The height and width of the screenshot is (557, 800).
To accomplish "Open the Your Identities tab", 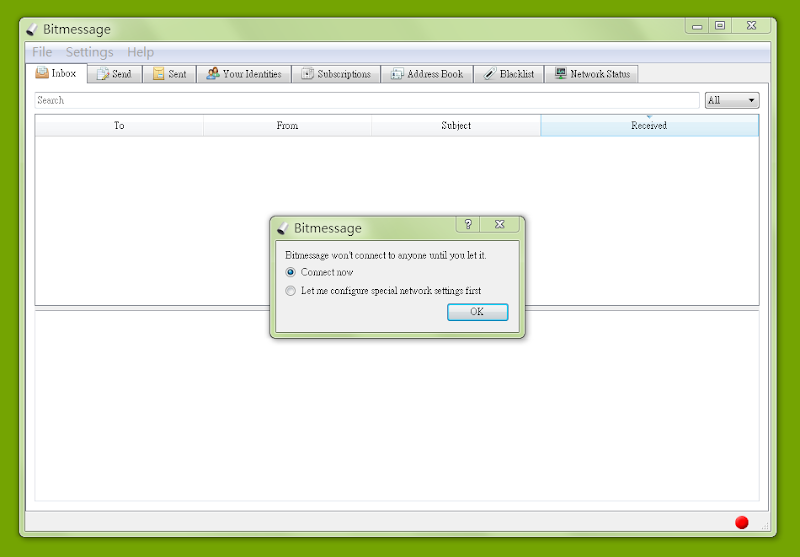I will coord(244,74).
